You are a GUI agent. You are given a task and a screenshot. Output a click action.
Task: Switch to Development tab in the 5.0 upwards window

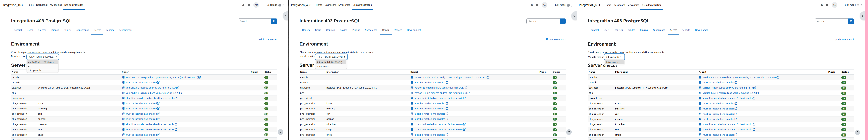tap(702, 30)
